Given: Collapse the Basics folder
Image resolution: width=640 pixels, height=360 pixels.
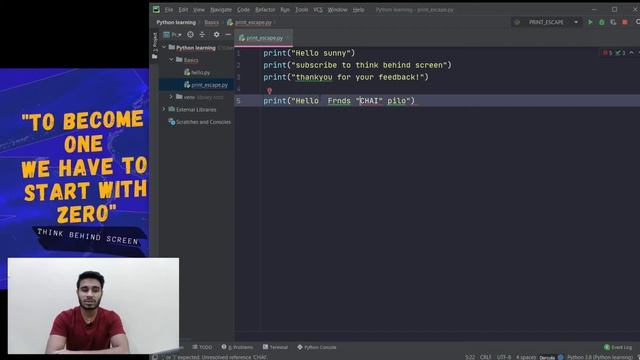Looking at the screenshot, I should click(x=172, y=60).
